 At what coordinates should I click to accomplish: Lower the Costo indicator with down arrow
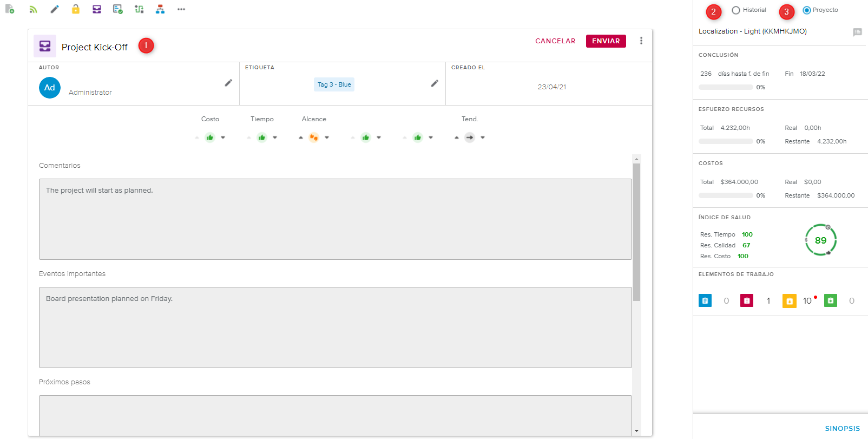[x=223, y=137]
